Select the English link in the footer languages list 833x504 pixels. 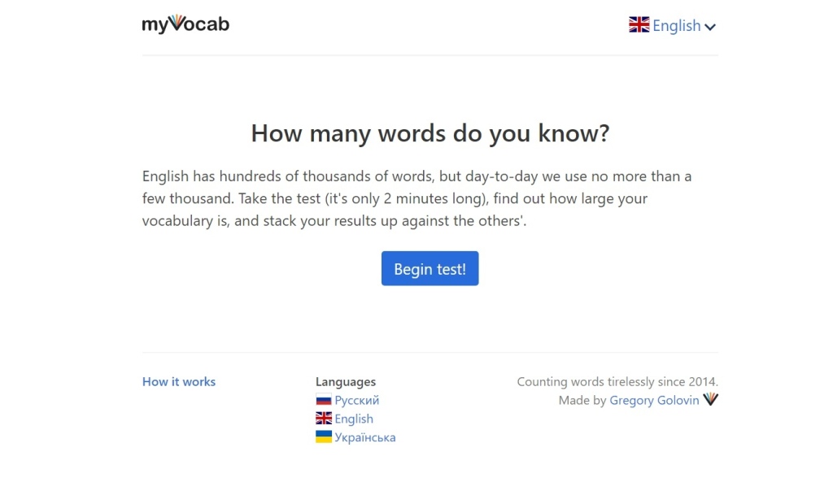354,419
